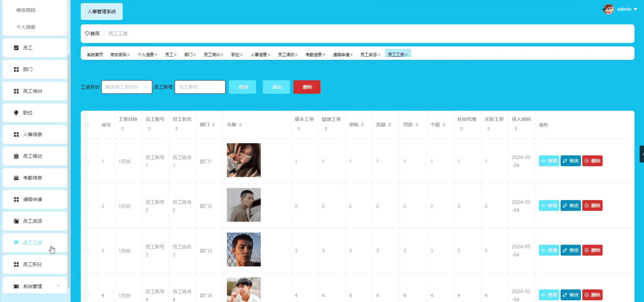Click the 人事信息 grid icon
The width and height of the screenshot is (644, 302).
click(x=16, y=134)
